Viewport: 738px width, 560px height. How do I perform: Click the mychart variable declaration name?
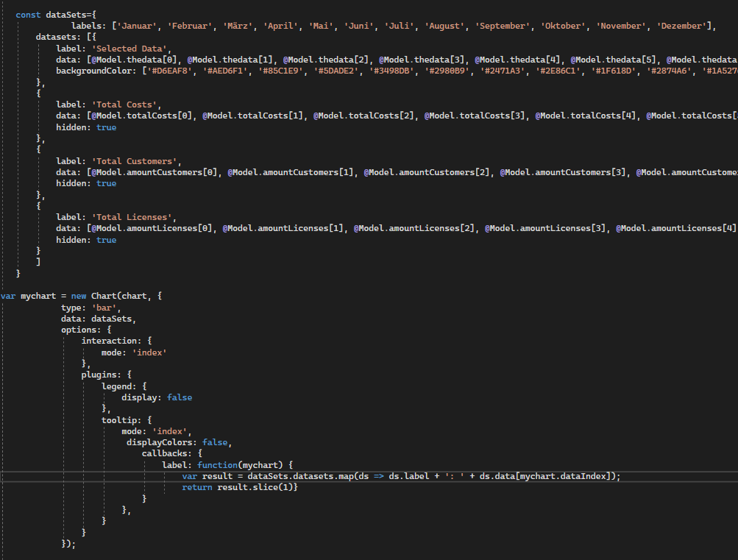38,296
